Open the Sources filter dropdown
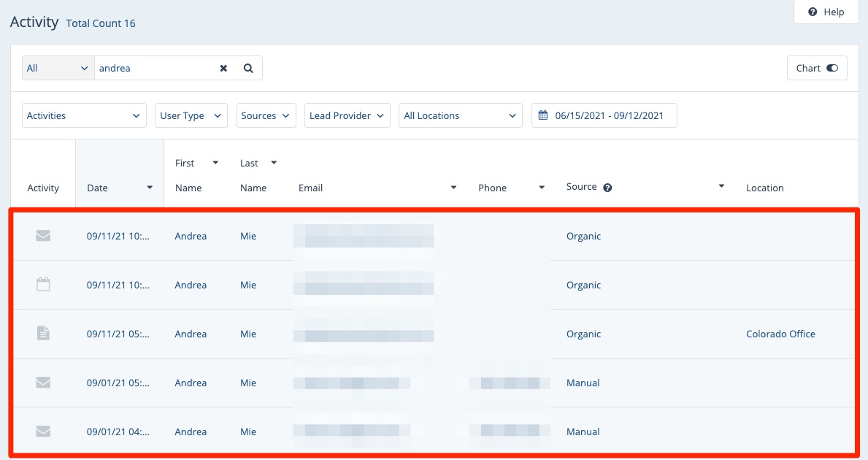This screenshot has width=868, height=460. 266,115
